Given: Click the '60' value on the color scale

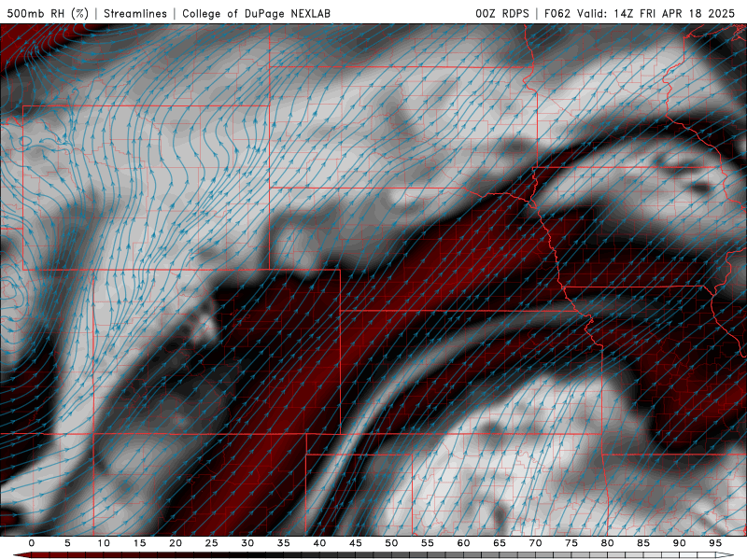Looking at the screenshot, I should [x=463, y=543].
